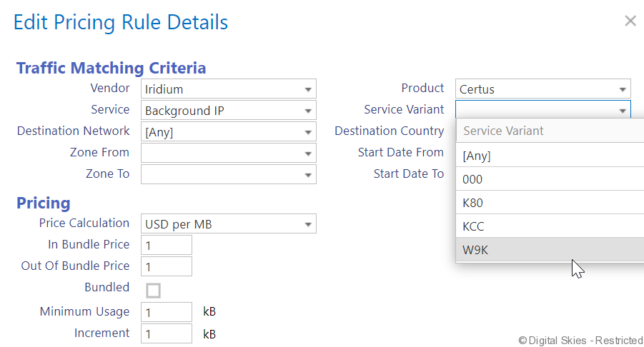This screenshot has width=644, height=347.
Task: Select K80 in the variant list
Action: click(x=549, y=203)
